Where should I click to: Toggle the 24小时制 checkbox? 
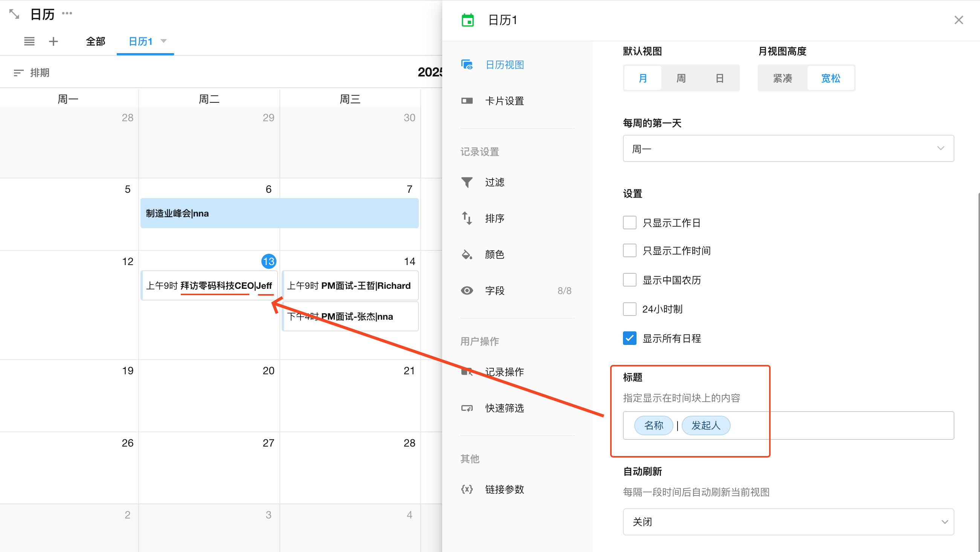pos(629,309)
